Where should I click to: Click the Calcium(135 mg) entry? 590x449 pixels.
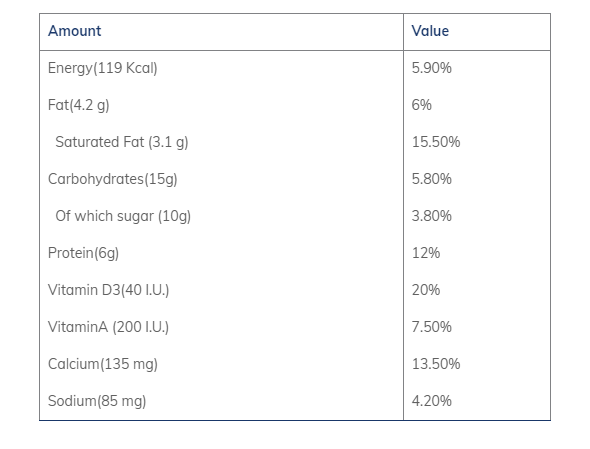coord(103,364)
